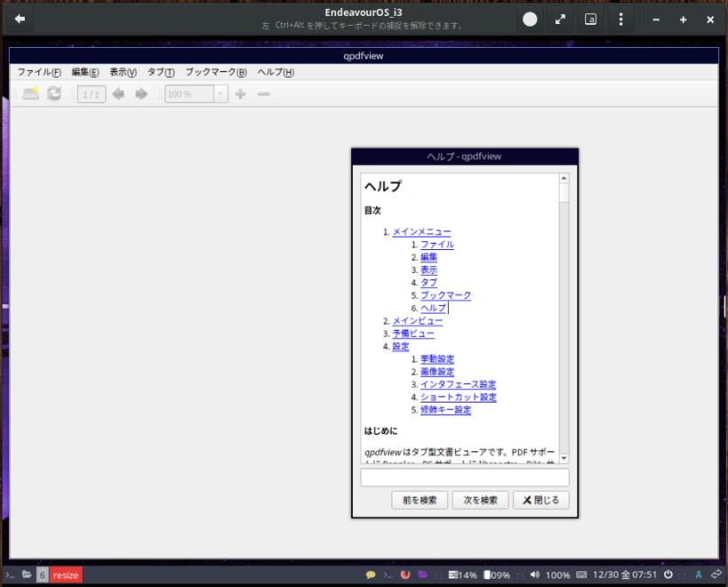The height and width of the screenshot is (587, 728).
Task: Click the open file icon in qpdfview toolbar
Action: click(31, 94)
